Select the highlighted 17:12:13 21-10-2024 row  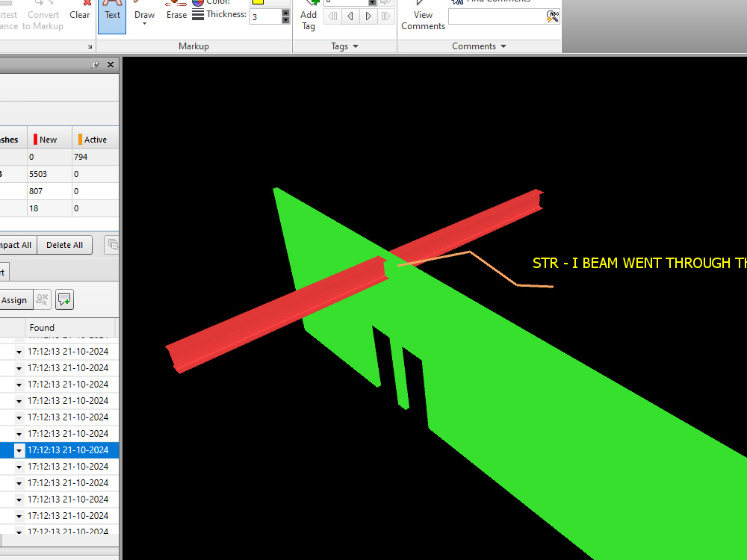coord(60,450)
